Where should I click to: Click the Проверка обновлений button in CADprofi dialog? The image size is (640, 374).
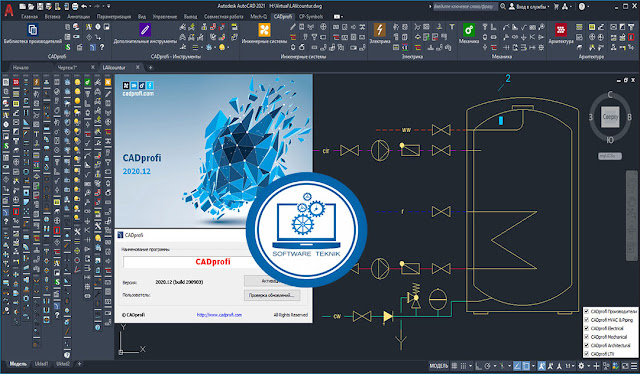[x=271, y=295]
